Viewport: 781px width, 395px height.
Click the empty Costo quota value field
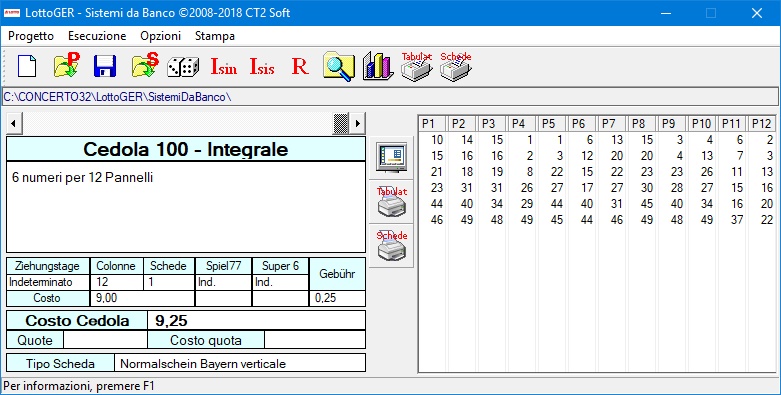[x=315, y=340]
